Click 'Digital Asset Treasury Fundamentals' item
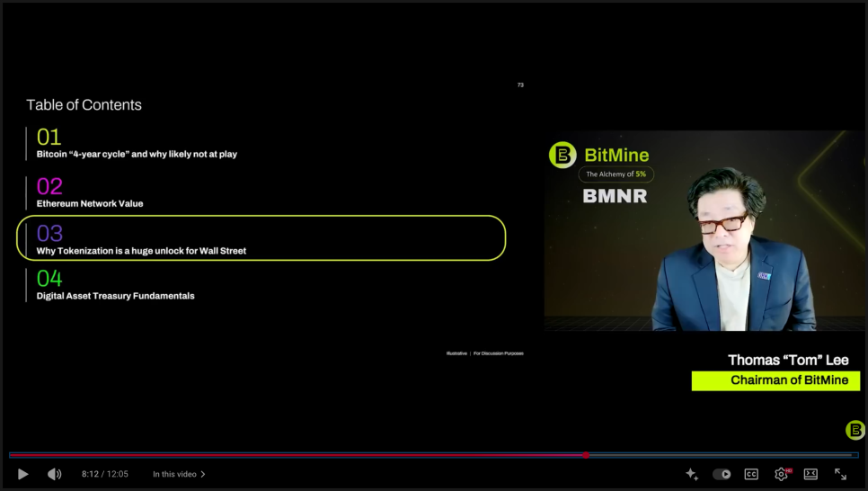The image size is (868, 491). coord(115,296)
